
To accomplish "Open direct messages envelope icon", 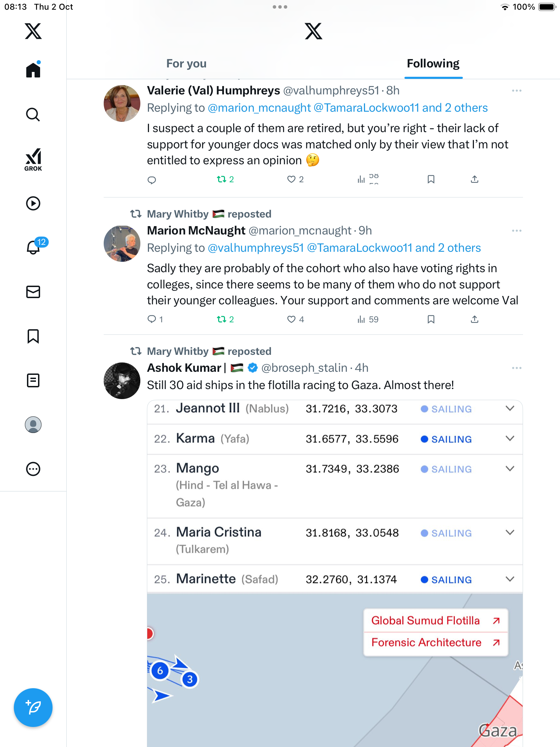I will (x=33, y=292).
